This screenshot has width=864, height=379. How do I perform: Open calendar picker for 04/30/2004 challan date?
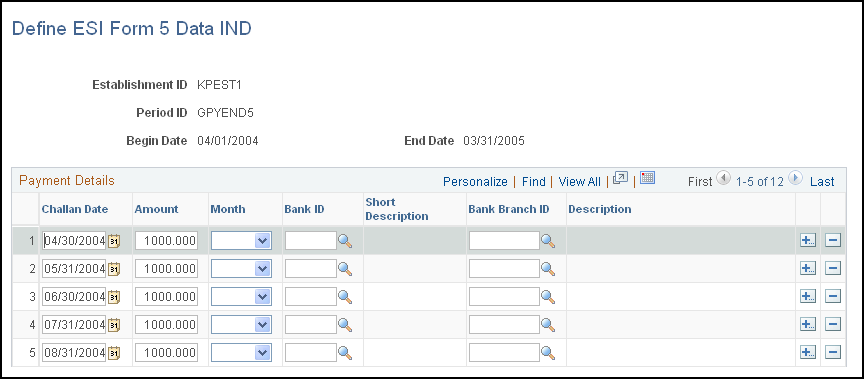[x=114, y=241]
